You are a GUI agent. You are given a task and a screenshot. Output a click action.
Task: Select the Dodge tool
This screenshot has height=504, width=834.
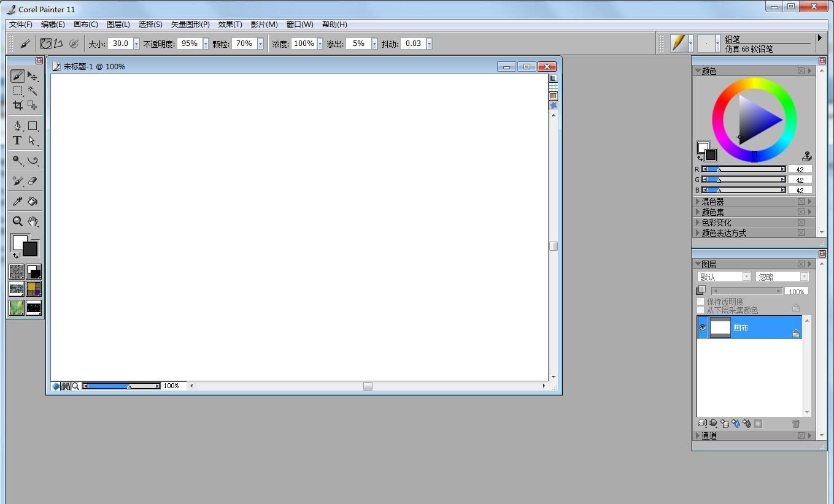[17, 161]
